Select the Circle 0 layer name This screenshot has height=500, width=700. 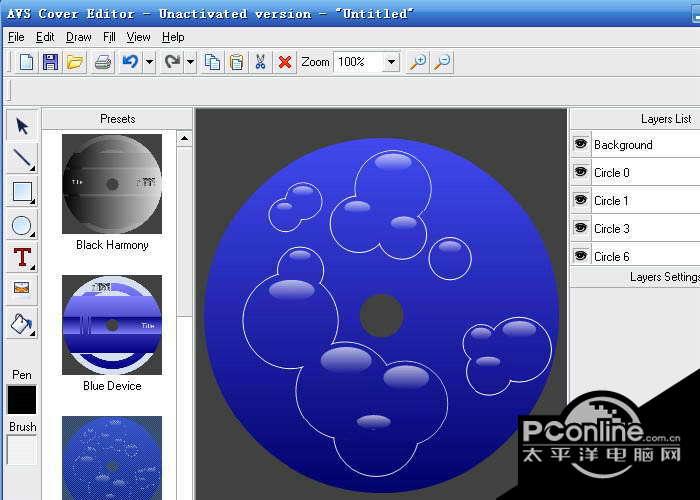pyautogui.click(x=612, y=173)
